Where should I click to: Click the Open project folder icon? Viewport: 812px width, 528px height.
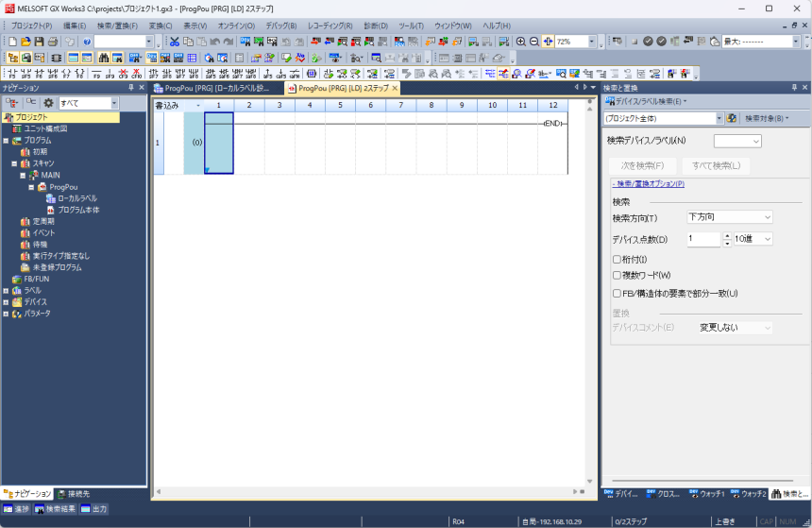pos(25,43)
